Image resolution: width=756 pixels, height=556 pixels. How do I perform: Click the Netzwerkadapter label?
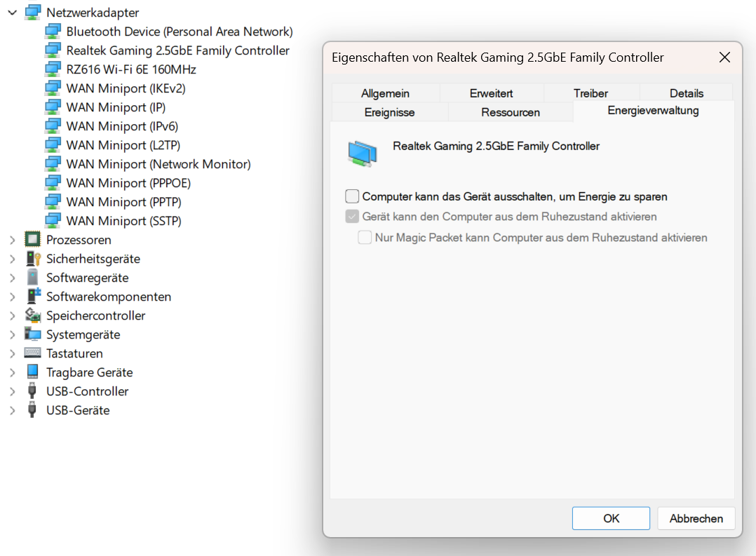[x=93, y=13]
